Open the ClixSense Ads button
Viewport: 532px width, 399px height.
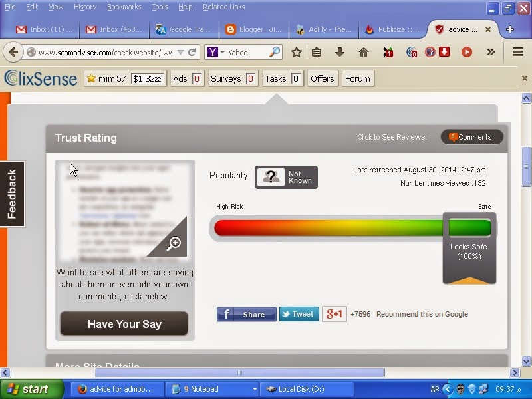coord(188,78)
